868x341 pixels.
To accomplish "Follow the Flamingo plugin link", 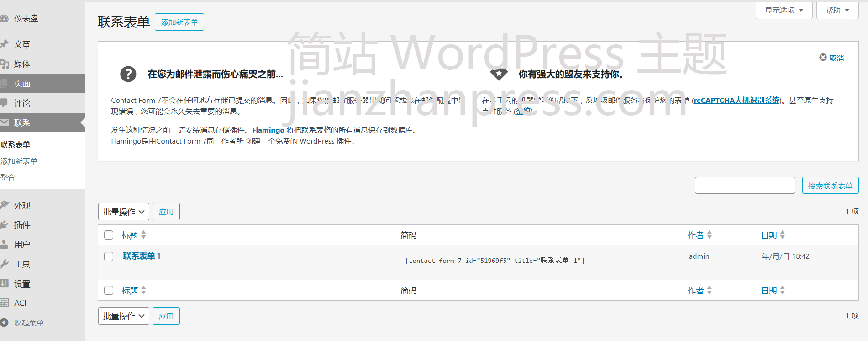I will tap(268, 130).
